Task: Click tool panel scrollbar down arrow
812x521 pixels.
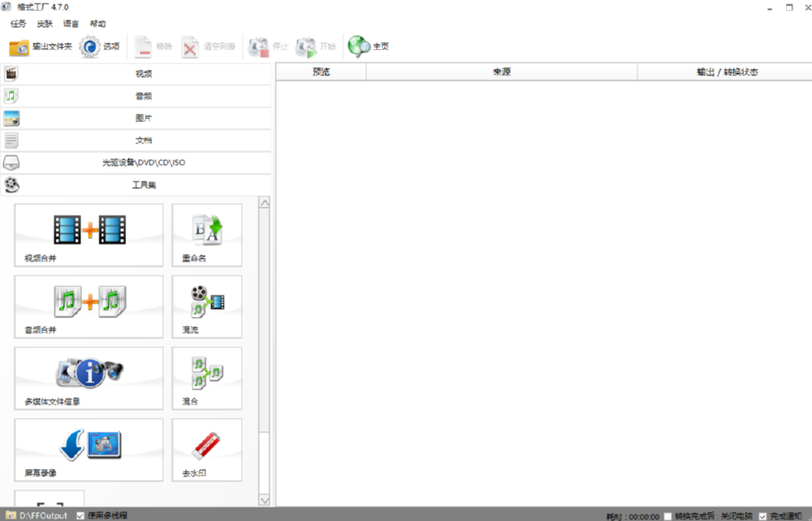Action: [264, 500]
